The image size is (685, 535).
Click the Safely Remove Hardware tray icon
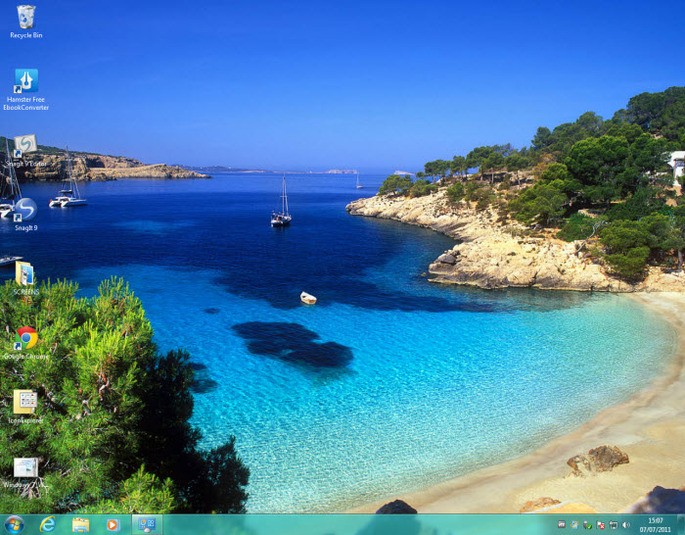588,525
